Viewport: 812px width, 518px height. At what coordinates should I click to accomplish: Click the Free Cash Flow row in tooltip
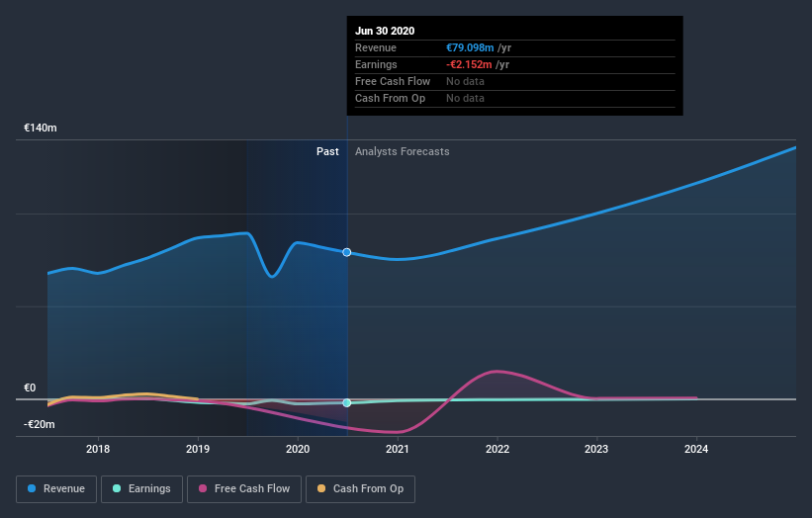click(514, 82)
